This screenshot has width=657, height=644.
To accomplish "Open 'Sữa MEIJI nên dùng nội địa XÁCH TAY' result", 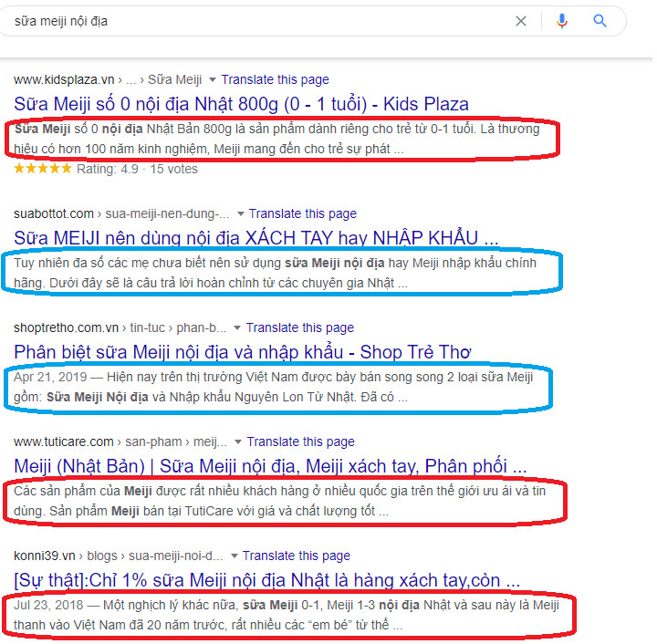I will tap(256, 238).
